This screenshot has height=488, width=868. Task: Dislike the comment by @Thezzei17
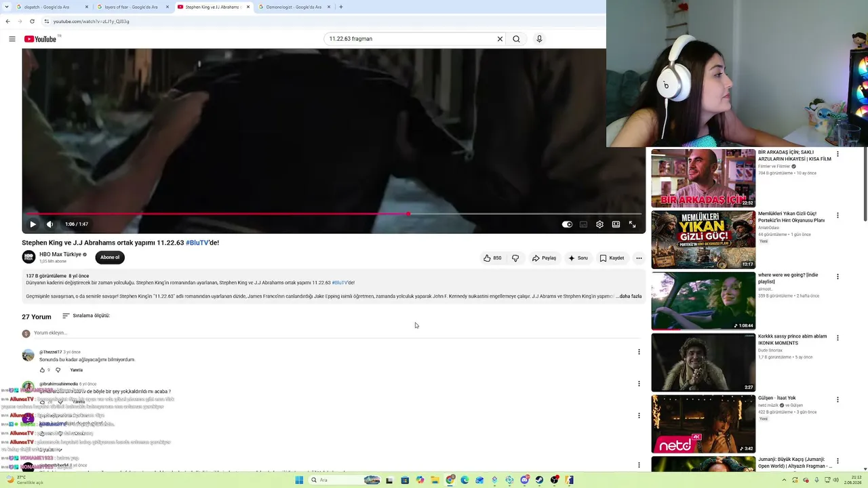click(58, 370)
